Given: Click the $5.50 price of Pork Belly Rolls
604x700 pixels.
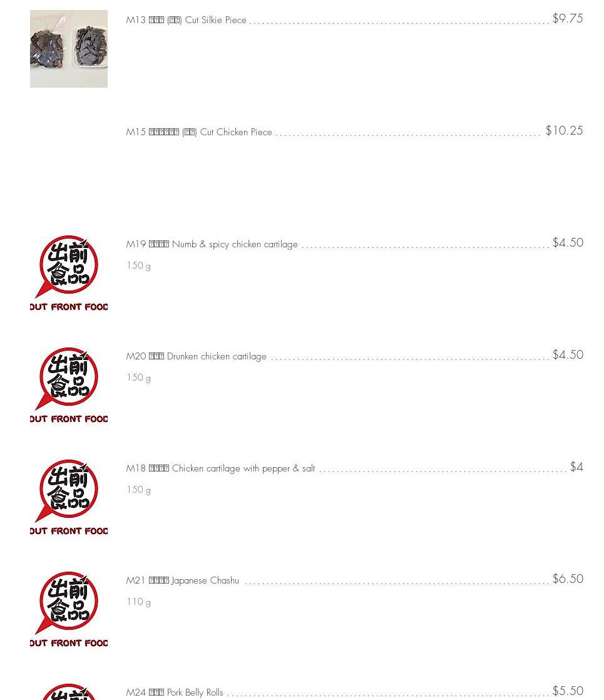Looking at the screenshot, I should point(568,691).
